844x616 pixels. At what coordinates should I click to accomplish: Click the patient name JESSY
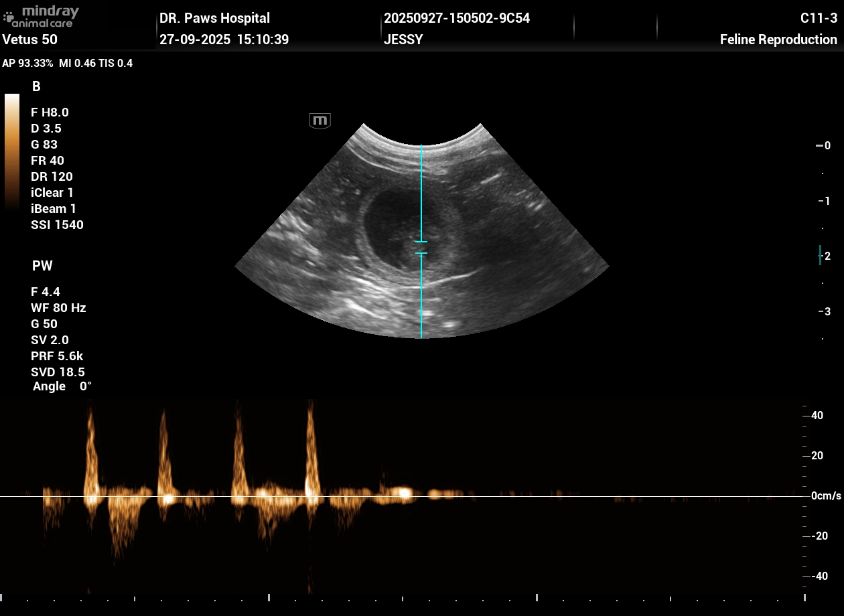point(403,40)
